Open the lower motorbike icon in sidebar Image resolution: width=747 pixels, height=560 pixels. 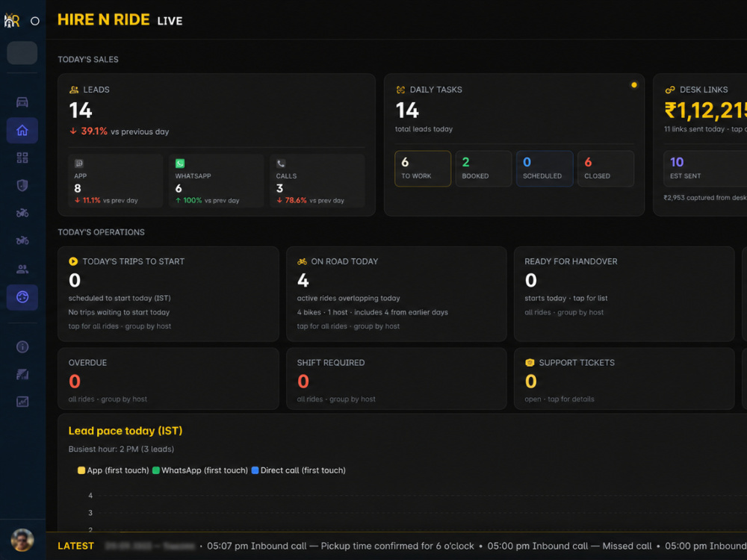(22, 240)
